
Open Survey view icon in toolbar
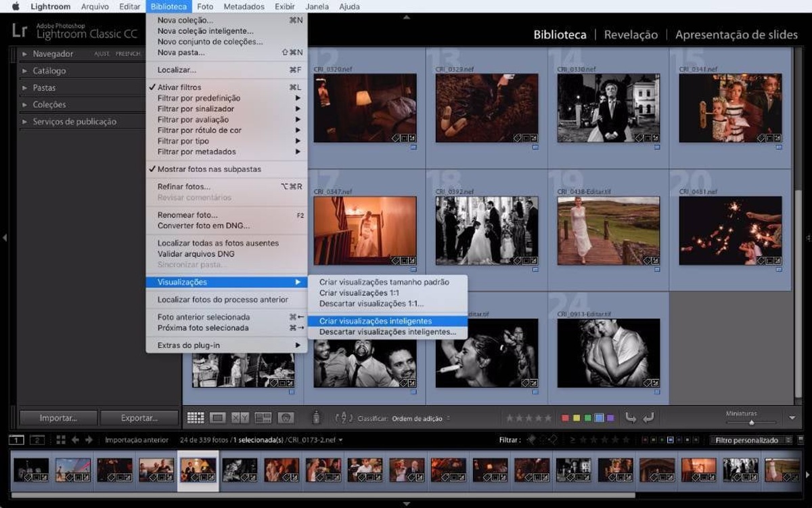[263, 418]
